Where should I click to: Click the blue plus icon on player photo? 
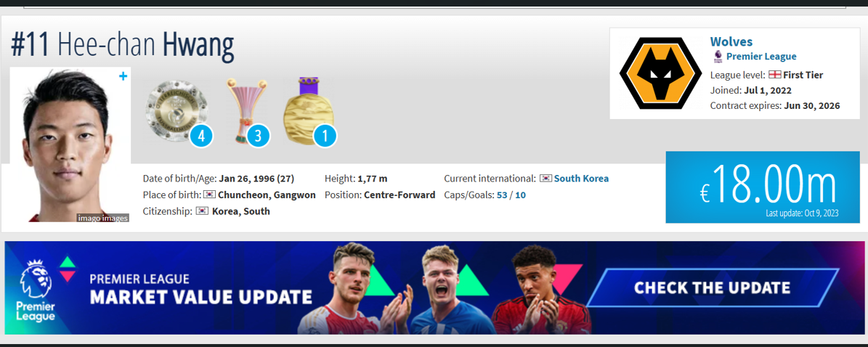click(x=123, y=76)
